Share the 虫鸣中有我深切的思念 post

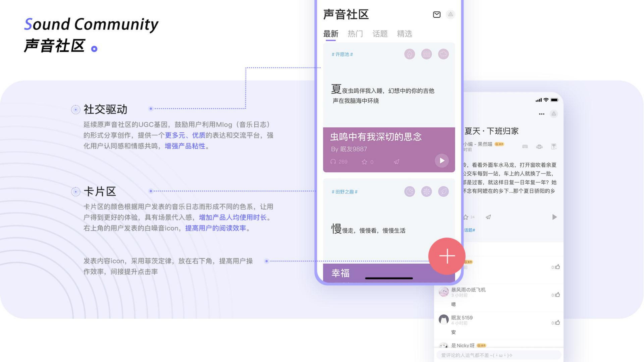point(396,162)
